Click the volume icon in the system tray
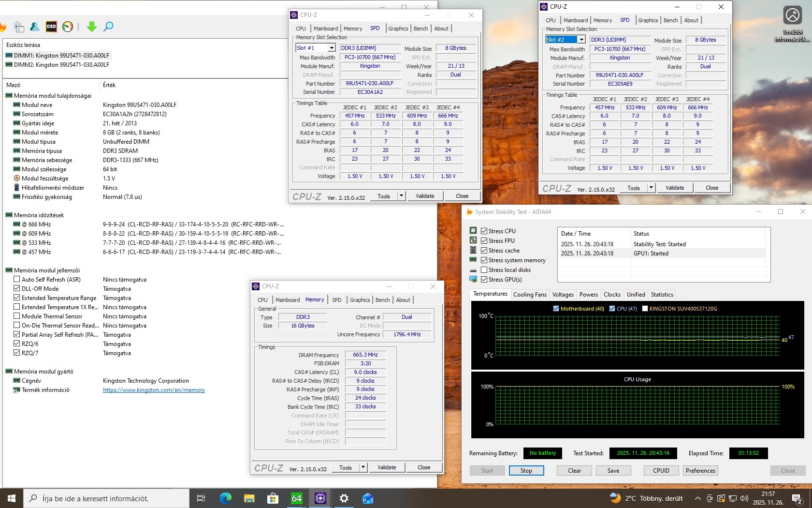The height and width of the screenshot is (508, 812). [x=744, y=498]
